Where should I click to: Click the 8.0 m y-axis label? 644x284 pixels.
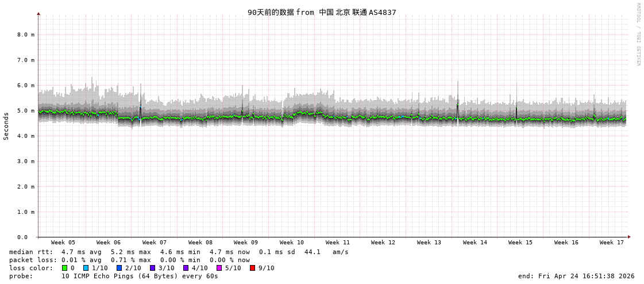pos(25,34)
